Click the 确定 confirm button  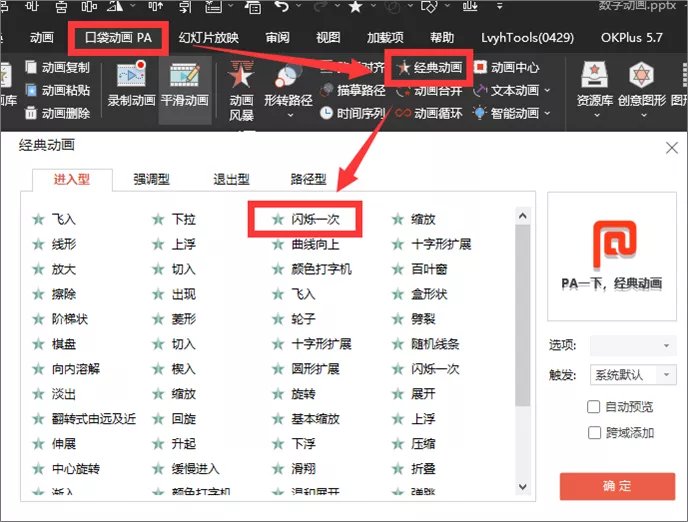[x=617, y=486]
